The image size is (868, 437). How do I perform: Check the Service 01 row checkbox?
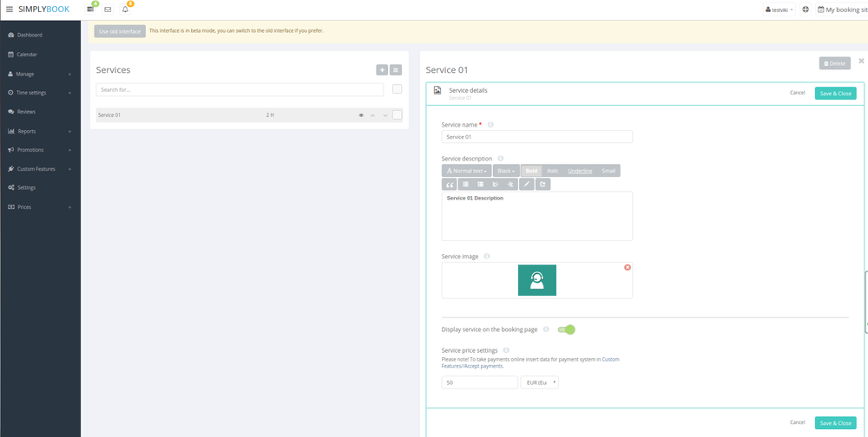point(398,114)
